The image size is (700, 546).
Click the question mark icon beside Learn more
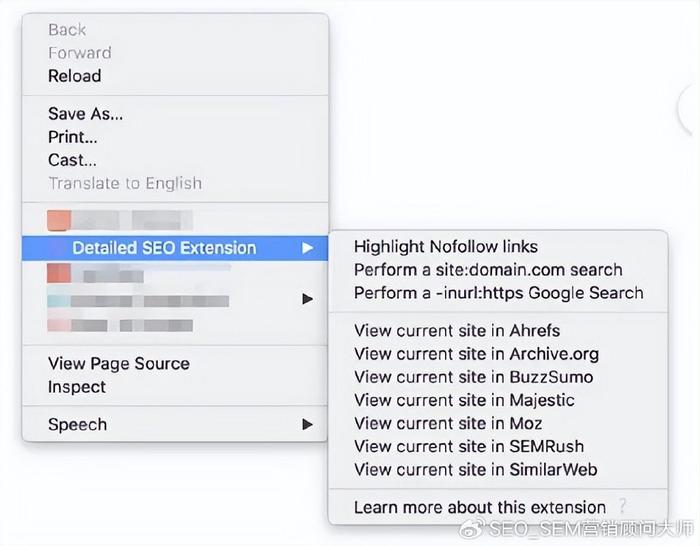point(622,506)
